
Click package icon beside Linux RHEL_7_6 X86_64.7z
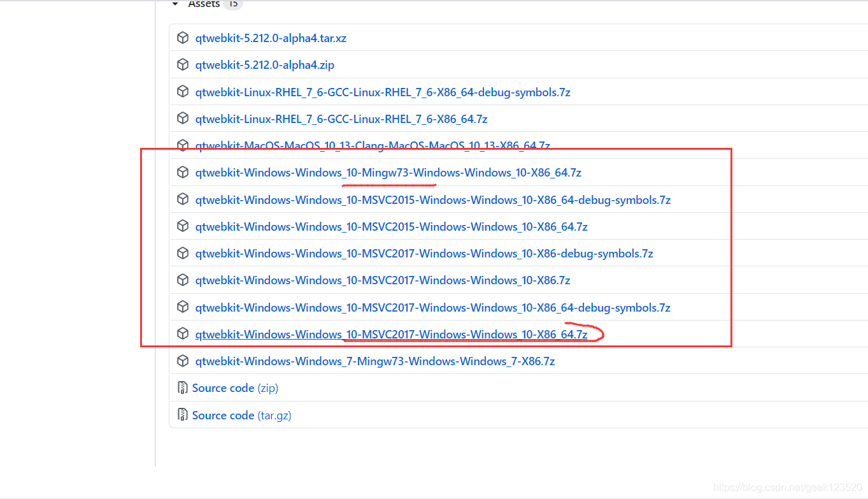click(183, 119)
